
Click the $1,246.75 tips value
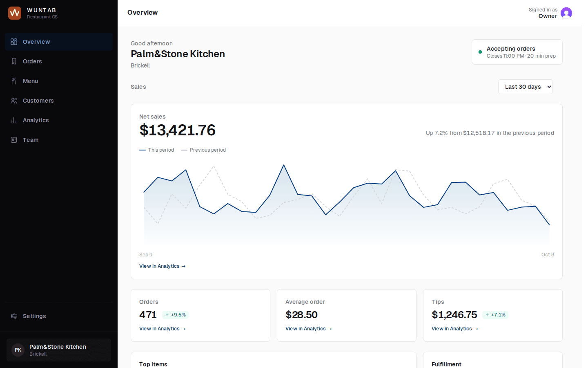tap(454, 315)
